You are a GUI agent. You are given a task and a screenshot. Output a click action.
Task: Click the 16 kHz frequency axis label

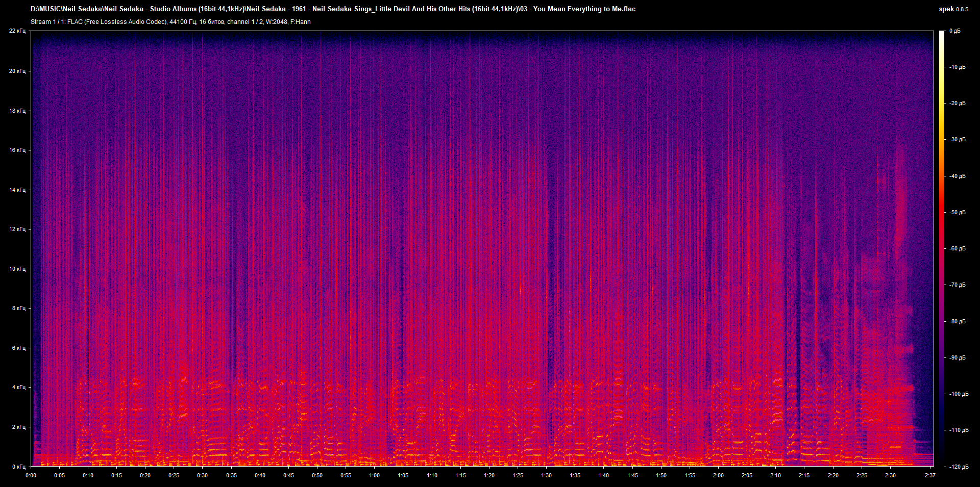[x=17, y=150]
